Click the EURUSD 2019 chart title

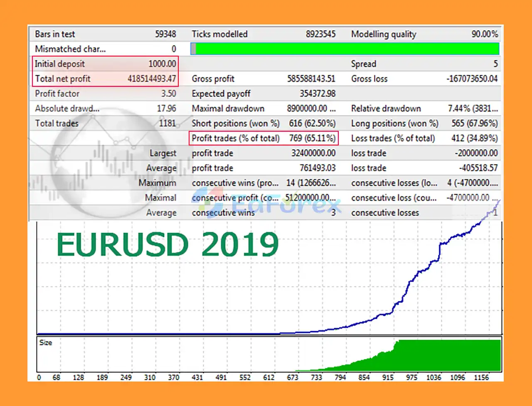[167, 244]
